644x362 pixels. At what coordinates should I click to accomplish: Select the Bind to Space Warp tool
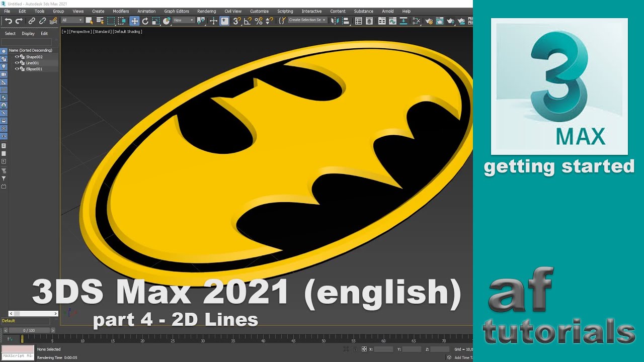coord(53,21)
